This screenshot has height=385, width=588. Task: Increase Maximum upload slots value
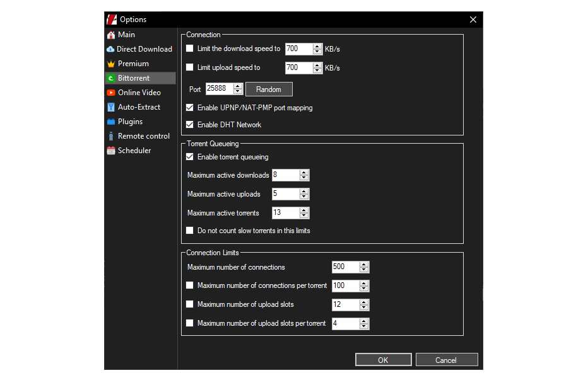coord(364,302)
